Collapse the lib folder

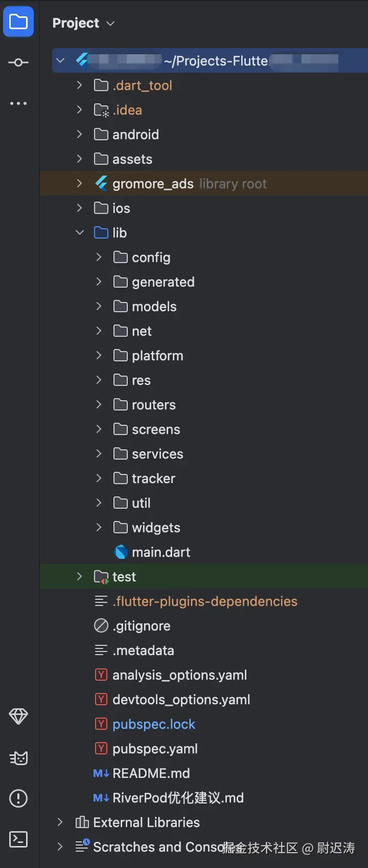(80, 233)
